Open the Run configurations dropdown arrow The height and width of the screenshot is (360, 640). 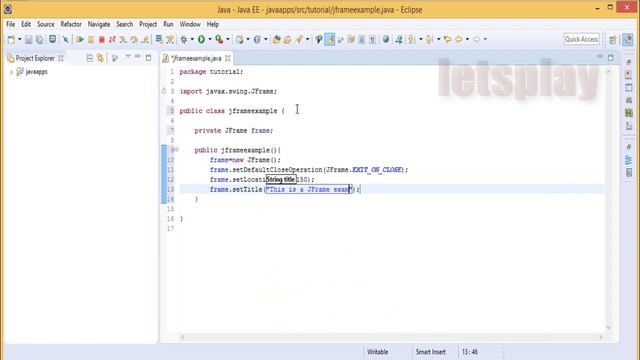point(210,40)
